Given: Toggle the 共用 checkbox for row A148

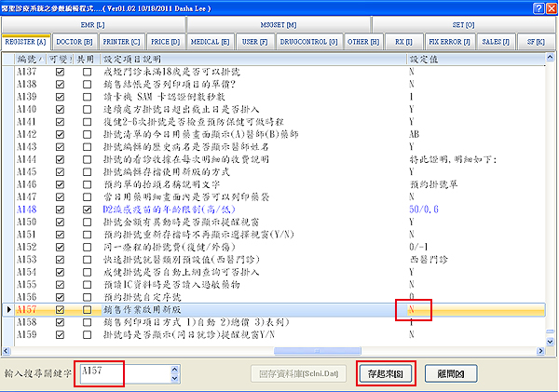Looking at the screenshot, I should (x=87, y=210).
